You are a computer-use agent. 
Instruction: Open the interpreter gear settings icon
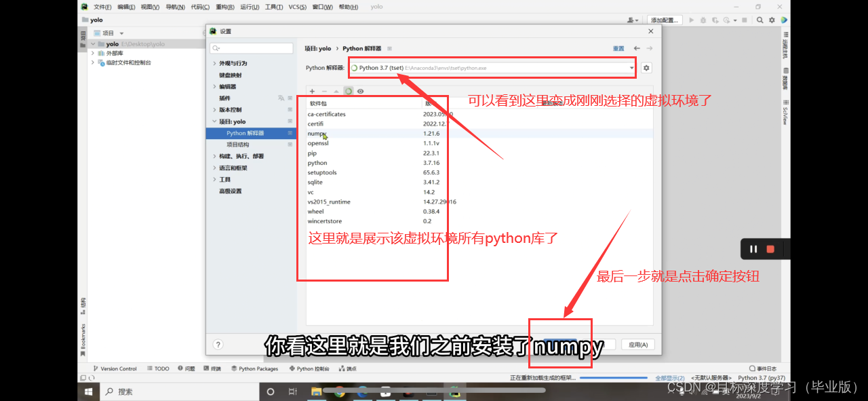tap(646, 68)
